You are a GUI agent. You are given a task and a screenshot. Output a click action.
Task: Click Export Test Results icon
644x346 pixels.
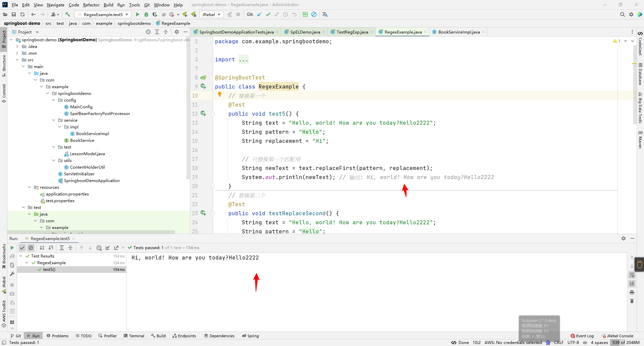(116, 248)
